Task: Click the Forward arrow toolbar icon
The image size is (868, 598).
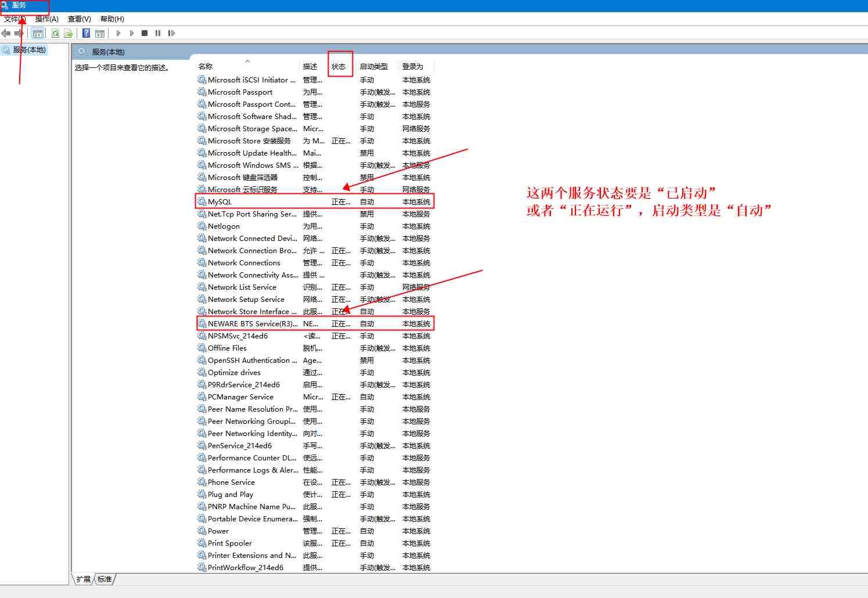Action: click(x=19, y=33)
